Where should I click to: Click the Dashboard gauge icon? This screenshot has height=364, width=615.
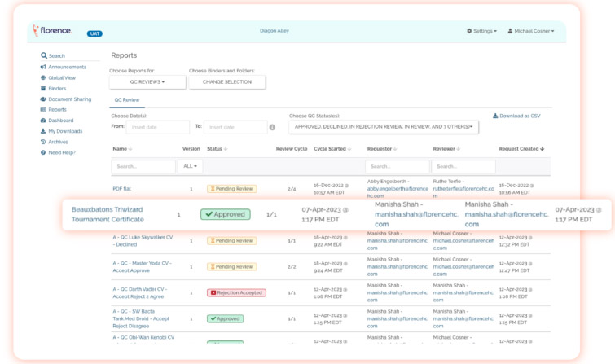coord(44,121)
